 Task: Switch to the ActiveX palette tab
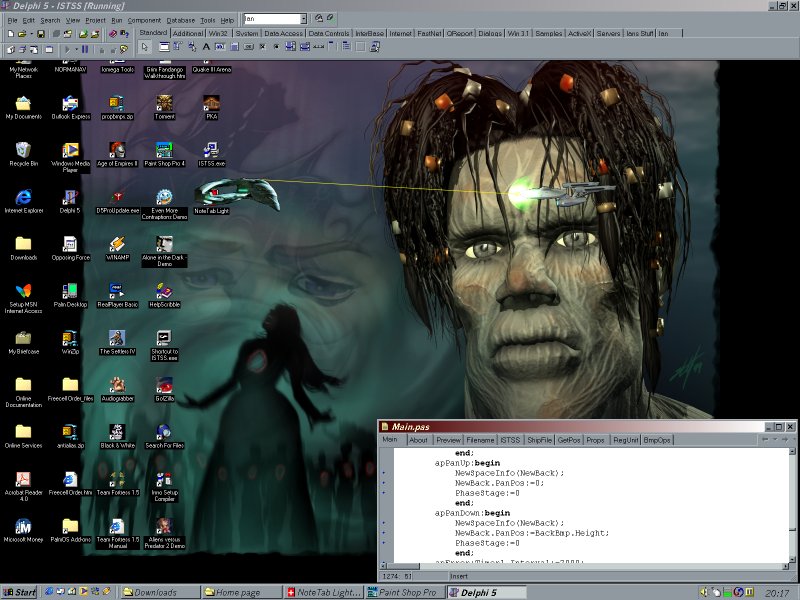click(579, 33)
